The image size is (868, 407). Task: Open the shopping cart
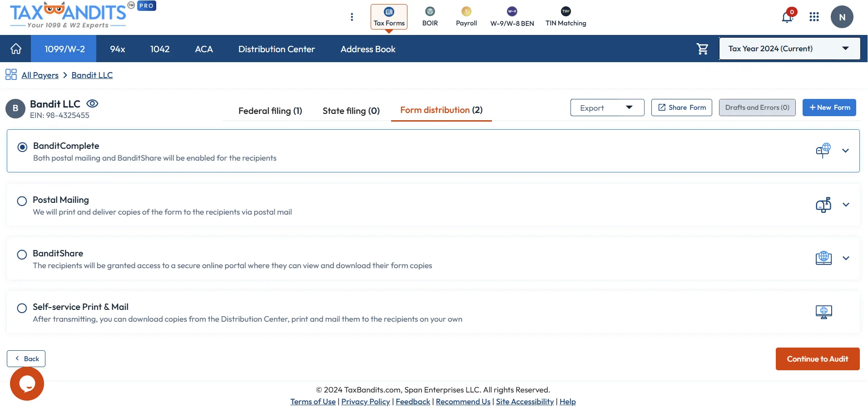click(x=702, y=49)
